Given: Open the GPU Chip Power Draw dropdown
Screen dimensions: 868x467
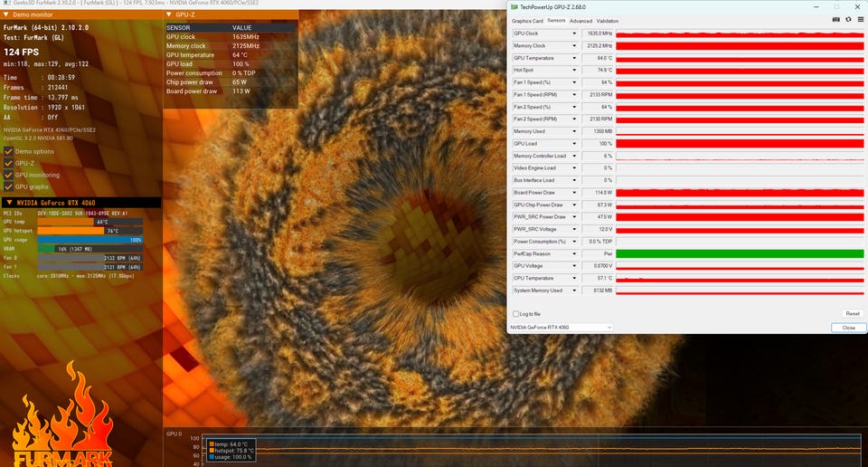Looking at the screenshot, I should click(x=573, y=205).
